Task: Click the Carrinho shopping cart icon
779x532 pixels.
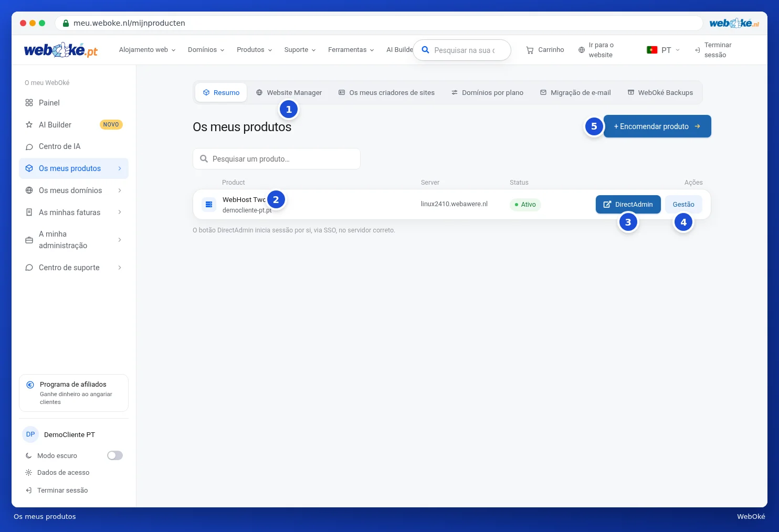Action: tap(530, 50)
